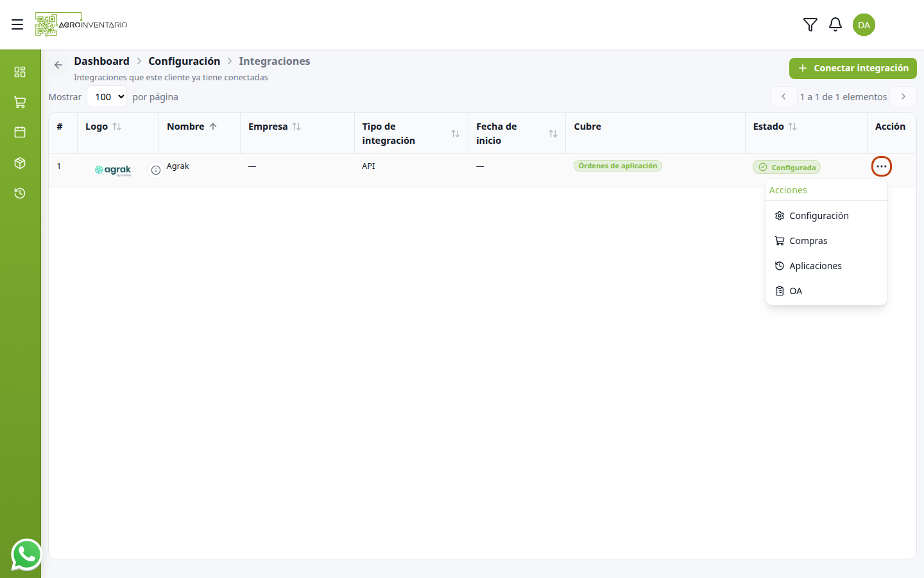
Task: Open the history clock icon in sidebar
Action: click(20, 193)
